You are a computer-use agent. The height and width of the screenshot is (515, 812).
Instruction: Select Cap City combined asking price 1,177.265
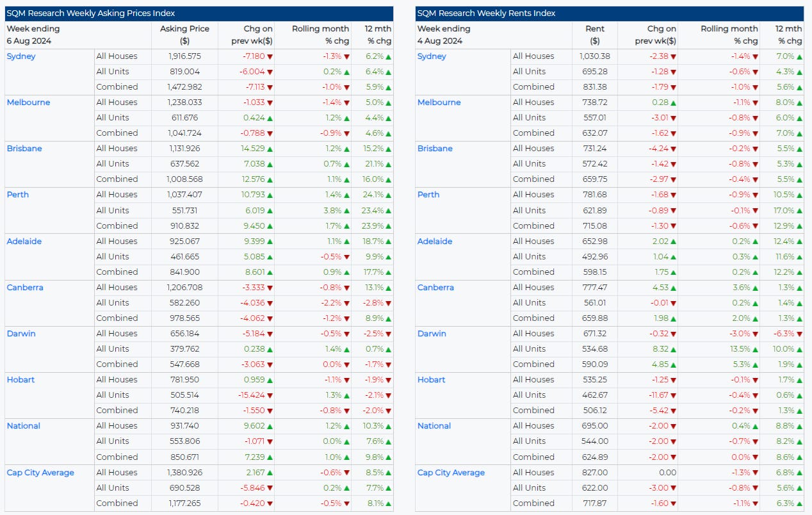[184, 503]
